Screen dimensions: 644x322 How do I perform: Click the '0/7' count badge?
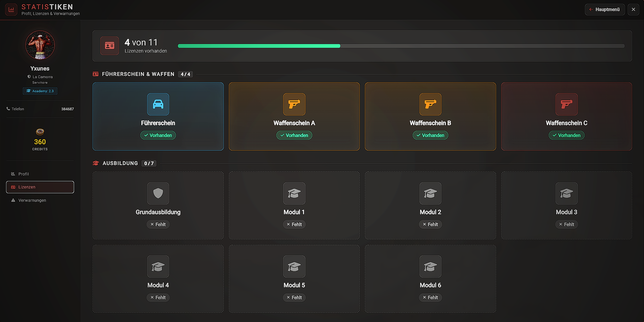point(149,164)
